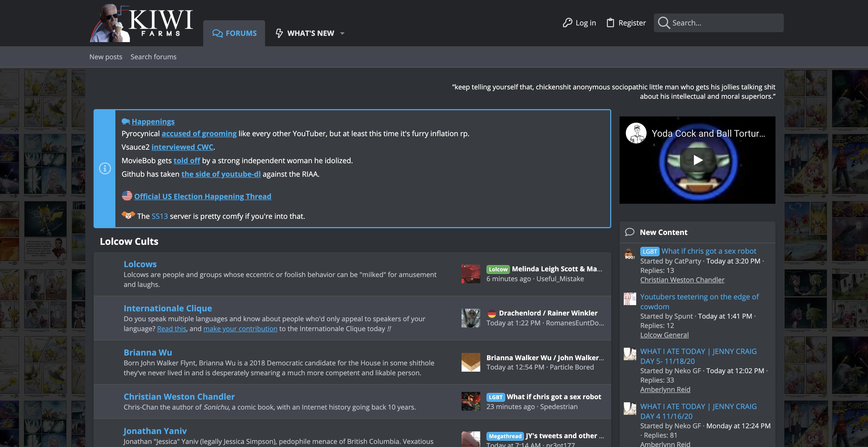Image resolution: width=868 pixels, height=447 pixels.
Task: Follow 'the side of youtube-dl' link
Action: (221, 174)
